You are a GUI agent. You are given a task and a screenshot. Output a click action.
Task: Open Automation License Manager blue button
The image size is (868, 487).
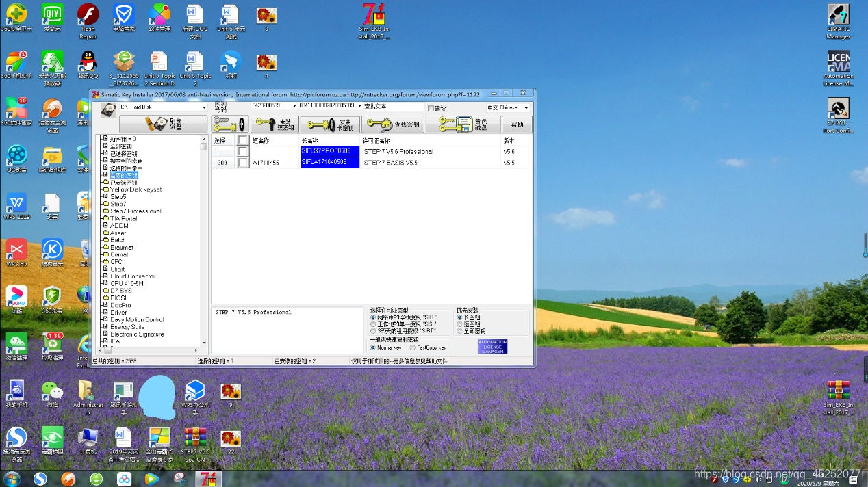pos(492,346)
